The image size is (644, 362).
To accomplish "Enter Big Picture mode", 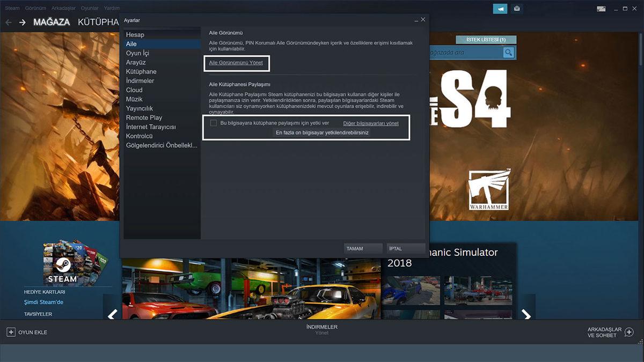I will point(601,9).
